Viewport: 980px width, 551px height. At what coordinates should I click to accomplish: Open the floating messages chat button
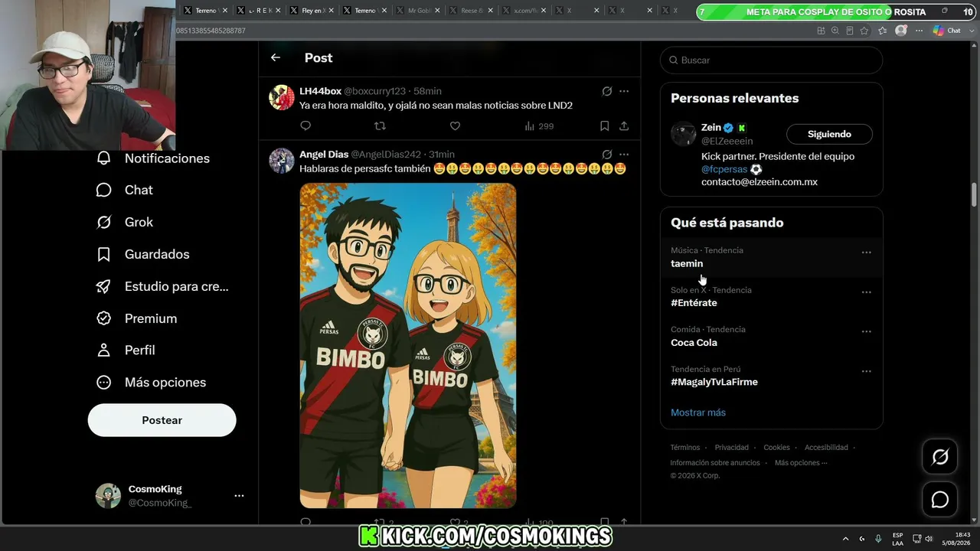click(x=939, y=500)
